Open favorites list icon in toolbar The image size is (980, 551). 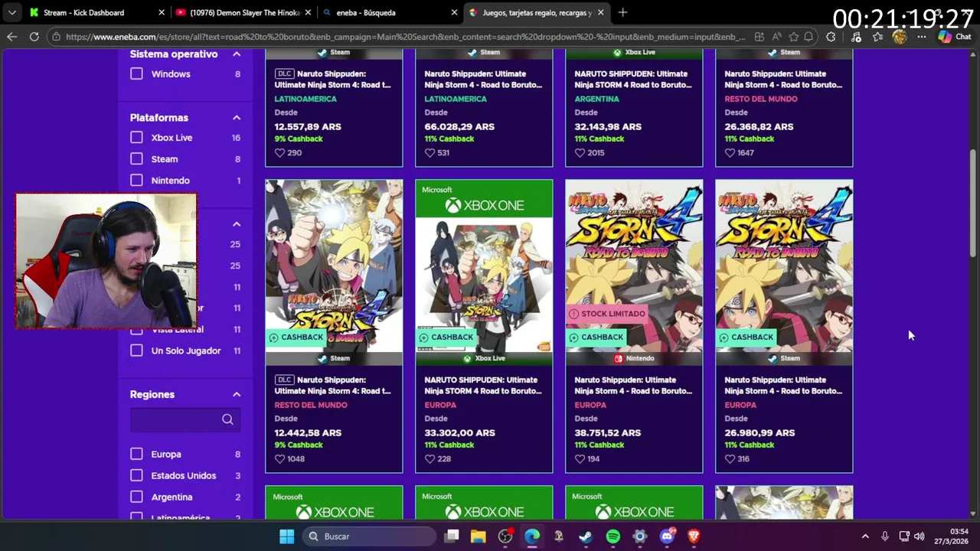(878, 37)
